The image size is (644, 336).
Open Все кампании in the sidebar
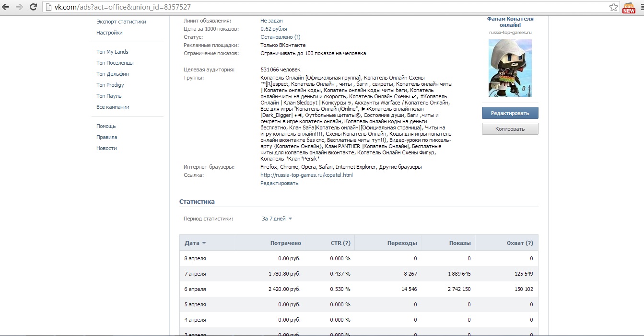point(113,107)
